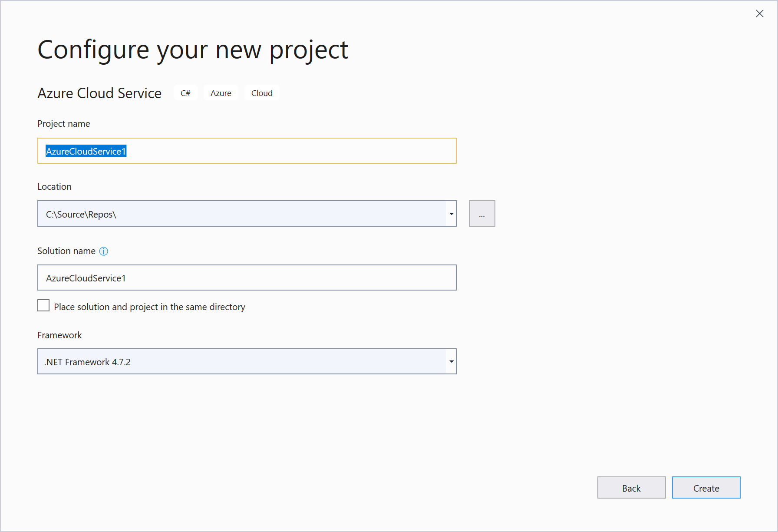Click inside the Project name field
The width and height of the screenshot is (778, 532).
click(x=247, y=151)
